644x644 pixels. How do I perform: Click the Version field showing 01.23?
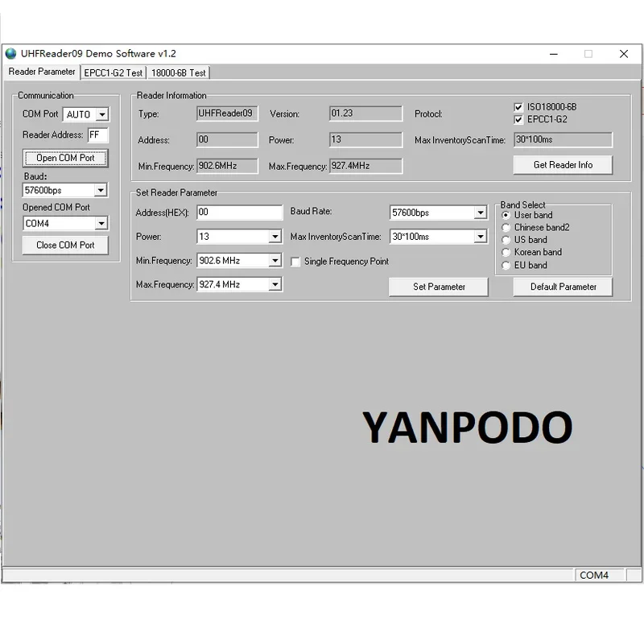coord(365,114)
